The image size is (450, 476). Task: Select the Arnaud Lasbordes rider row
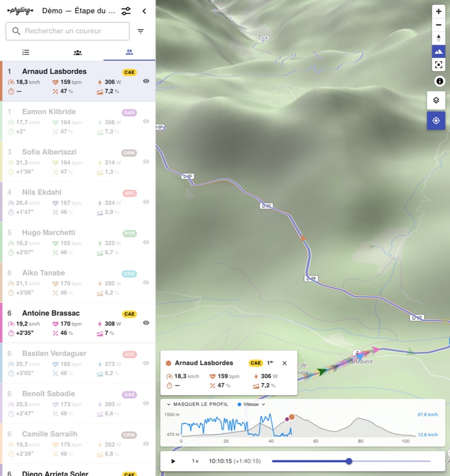pos(78,81)
